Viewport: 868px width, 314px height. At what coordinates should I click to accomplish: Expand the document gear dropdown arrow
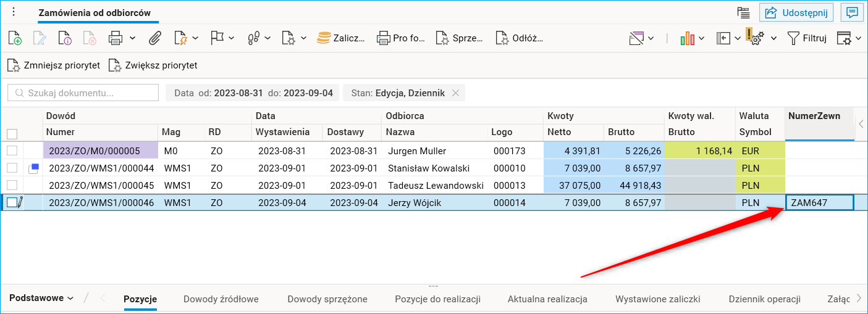coord(303,38)
